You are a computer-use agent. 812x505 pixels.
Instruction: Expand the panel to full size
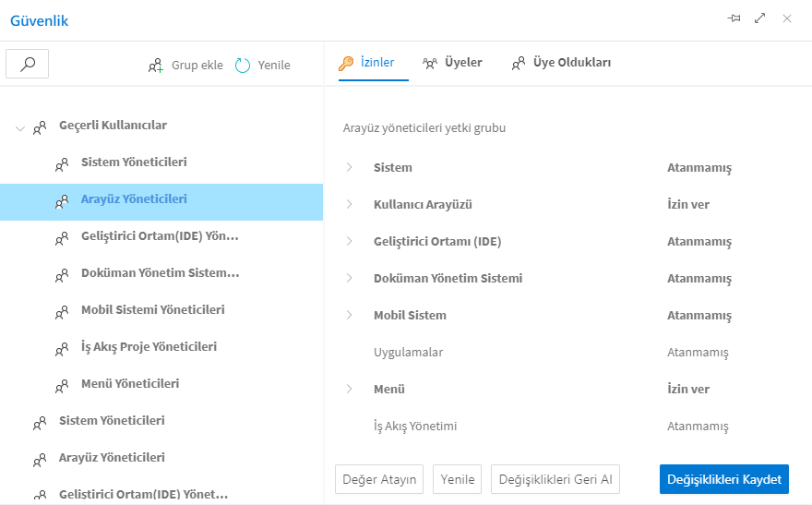click(760, 18)
